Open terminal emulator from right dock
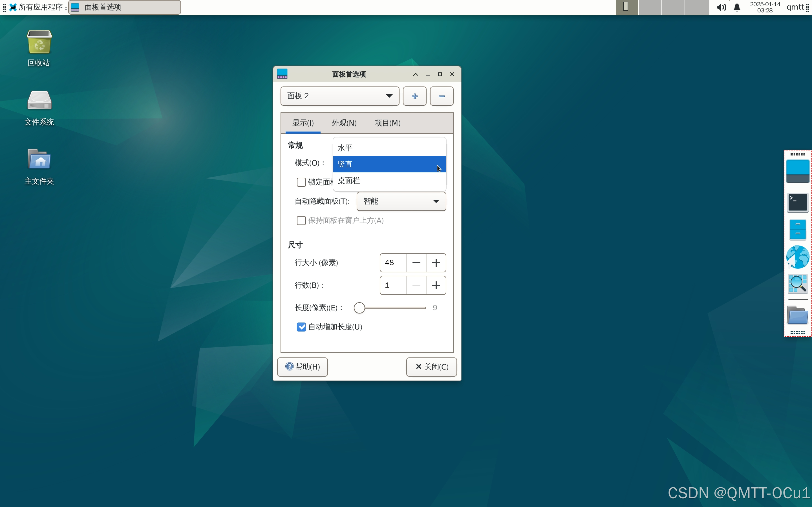This screenshot has width=812, height=507. point(798,203)
